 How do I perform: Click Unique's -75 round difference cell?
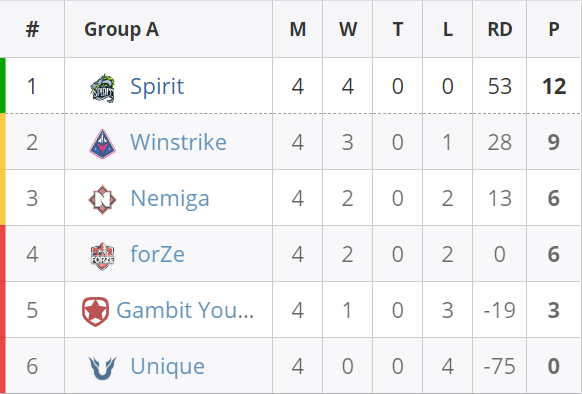[x=500, y=366]
